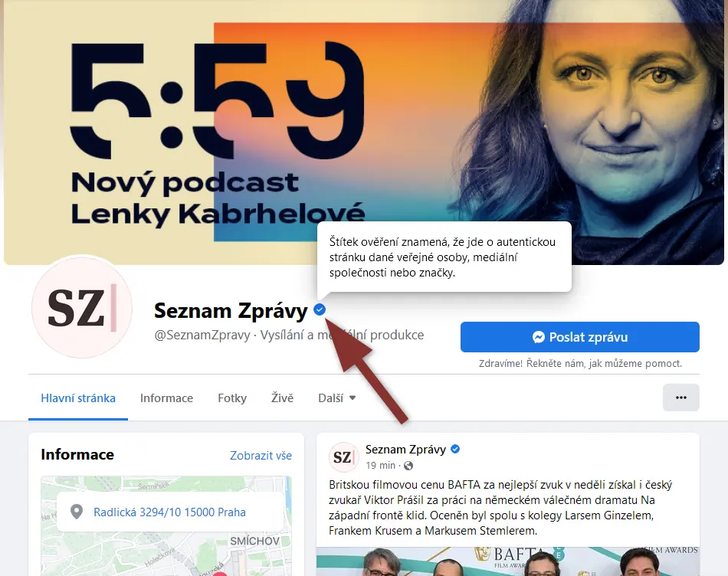Click the SZ avatar in the post header
Viewport: 728px width, 576px height.
[x=343, y=457]
